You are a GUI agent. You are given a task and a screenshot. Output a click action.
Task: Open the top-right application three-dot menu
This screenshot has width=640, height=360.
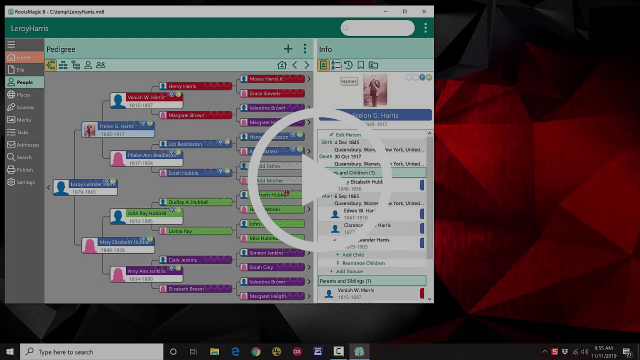coord(425,28)
